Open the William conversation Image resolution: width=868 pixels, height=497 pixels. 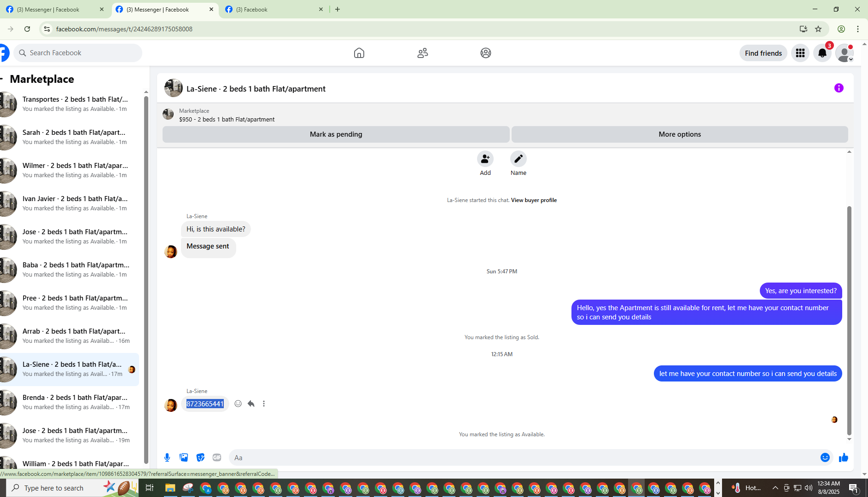[70, 462]
